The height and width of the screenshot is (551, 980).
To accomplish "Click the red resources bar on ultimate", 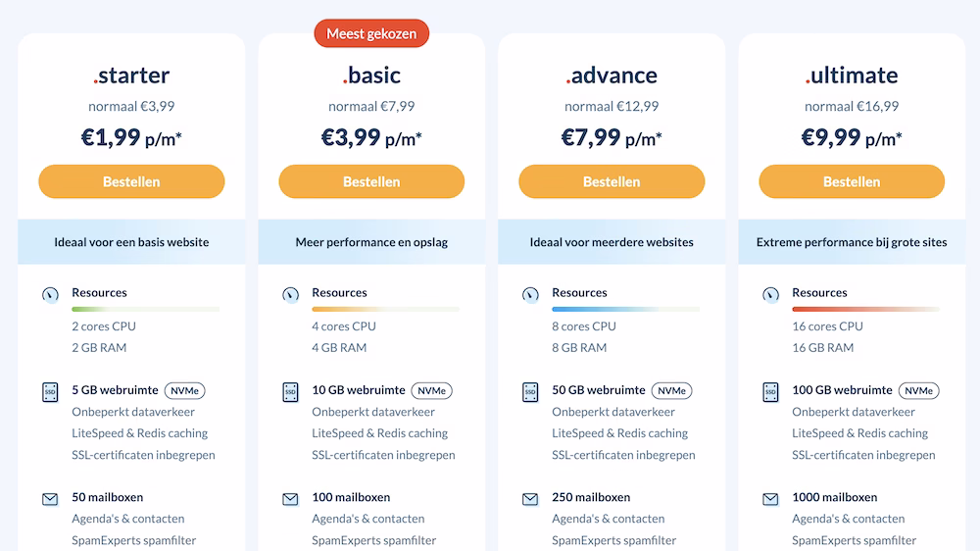I will pyautogui.click(x=865, y=309).
